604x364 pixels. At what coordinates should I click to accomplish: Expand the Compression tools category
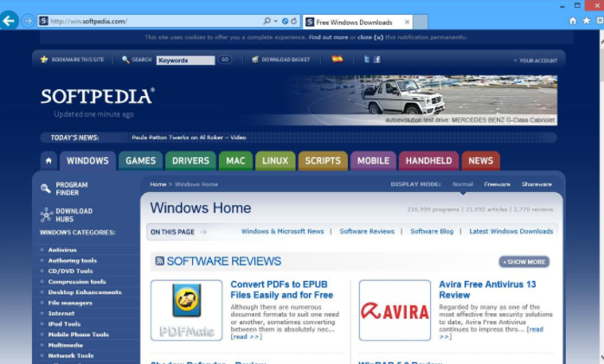[x=77, y=282]
